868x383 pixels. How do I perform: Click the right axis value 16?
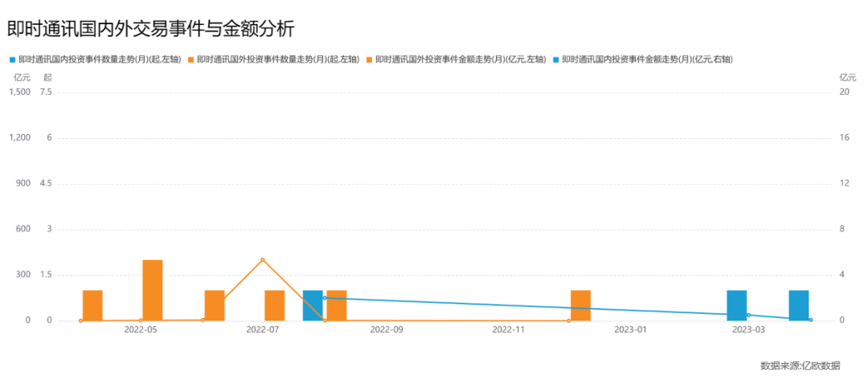[x=844, y=138]
